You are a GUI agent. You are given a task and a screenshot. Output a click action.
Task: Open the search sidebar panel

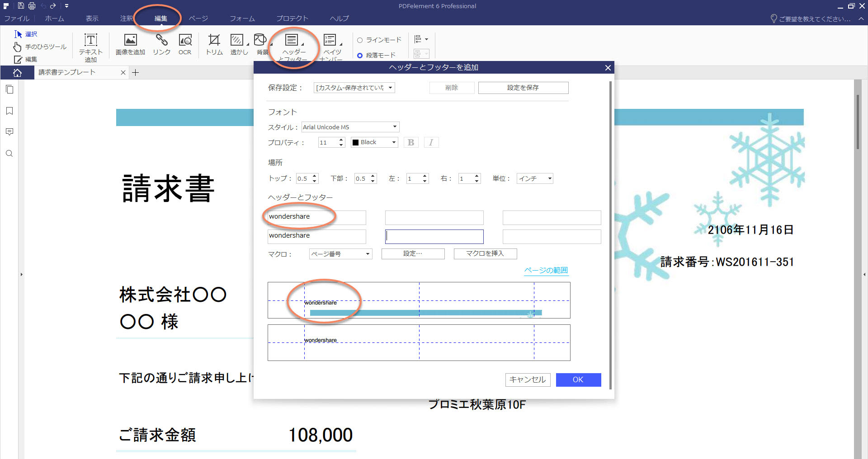(x=9, y=154)
